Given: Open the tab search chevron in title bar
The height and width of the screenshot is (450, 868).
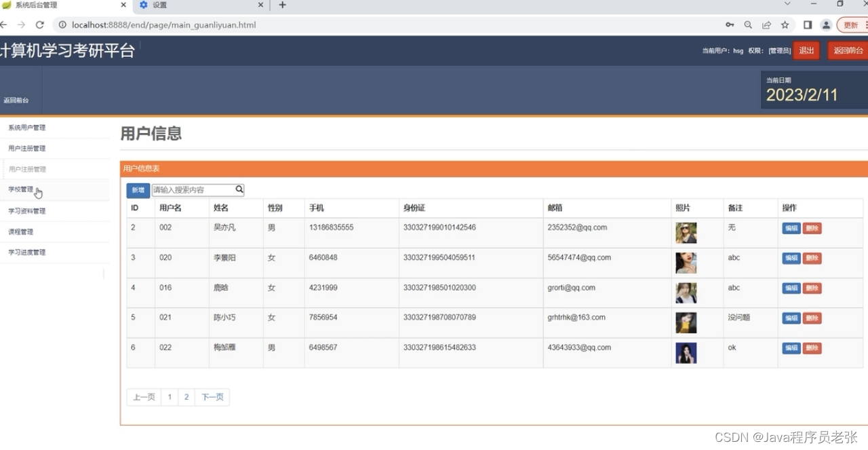Looking at the screenshot, I should pos(787,4).
